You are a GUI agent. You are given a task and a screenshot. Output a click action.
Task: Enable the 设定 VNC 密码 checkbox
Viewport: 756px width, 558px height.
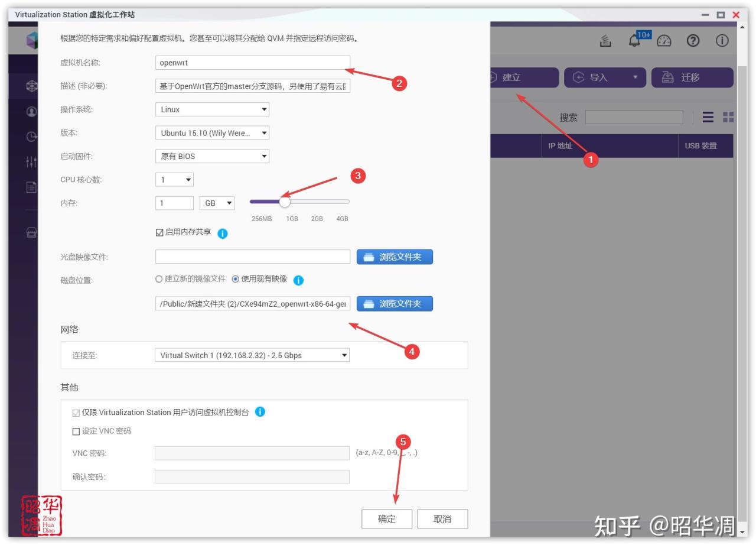coord(76,432)
